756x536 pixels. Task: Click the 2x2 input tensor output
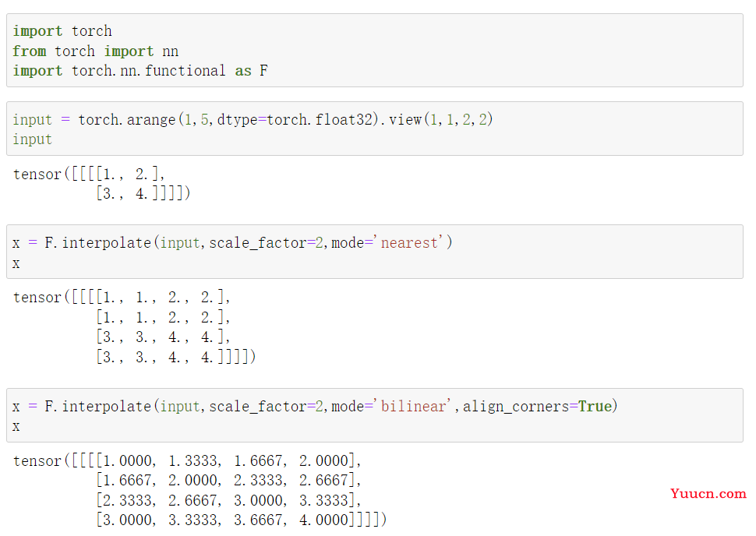[101, 184]
